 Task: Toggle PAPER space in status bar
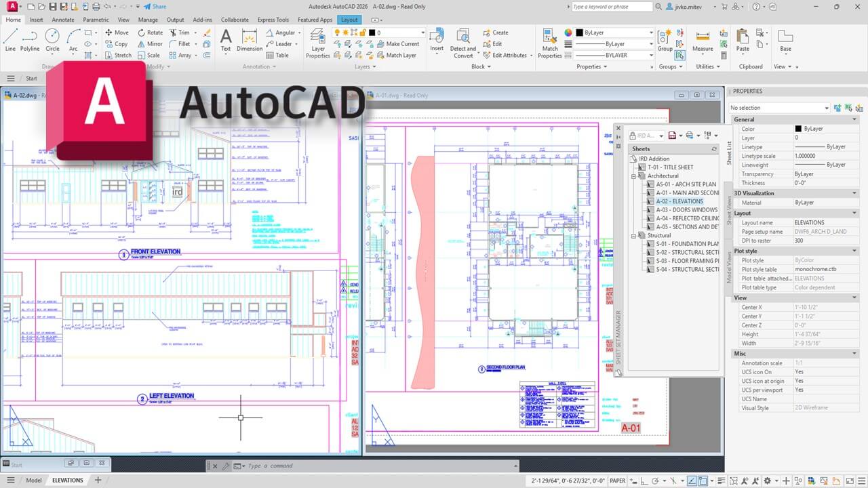point(618,481)
